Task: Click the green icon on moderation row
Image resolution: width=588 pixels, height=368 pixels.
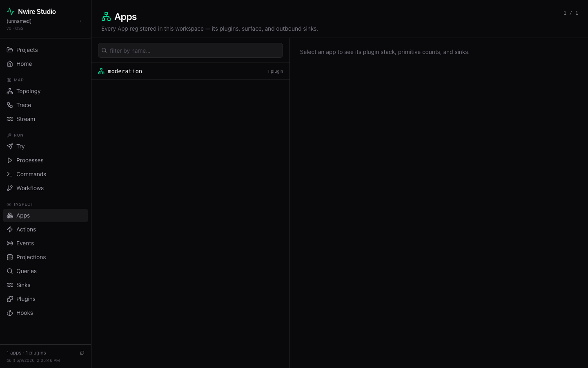Action: point(101,71)
